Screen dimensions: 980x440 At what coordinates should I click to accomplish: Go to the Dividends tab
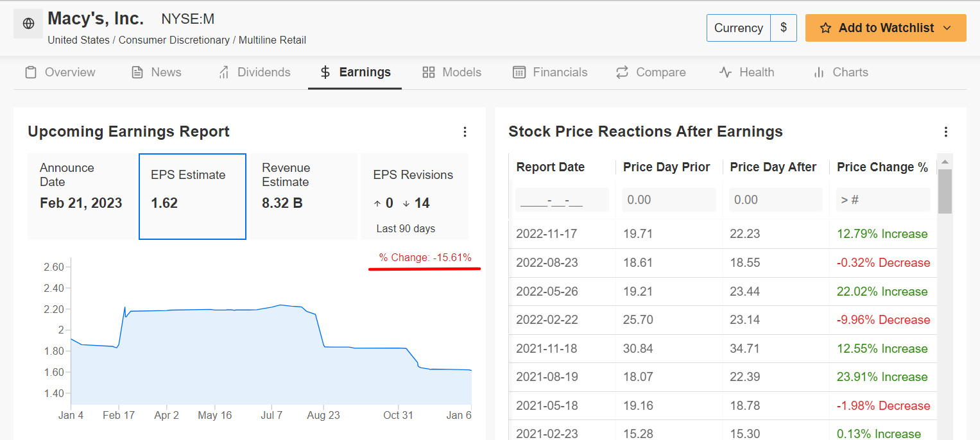pyautogui.click(x=254, y=72)
